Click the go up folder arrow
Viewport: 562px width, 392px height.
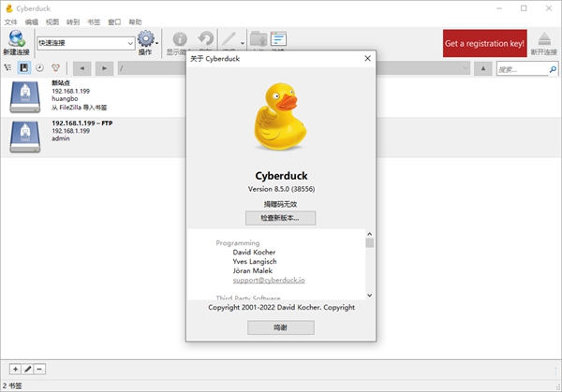tap(481, 68)
